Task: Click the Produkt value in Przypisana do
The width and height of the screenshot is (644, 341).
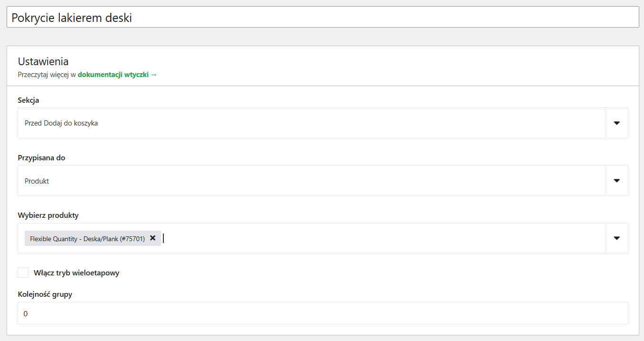Action: click(37, 181)
